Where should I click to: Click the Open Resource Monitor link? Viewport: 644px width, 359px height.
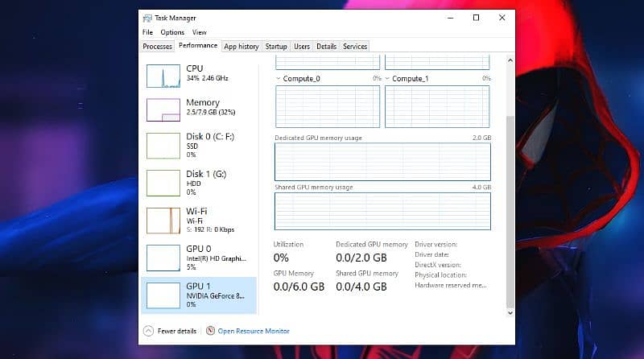coord(254,331)
